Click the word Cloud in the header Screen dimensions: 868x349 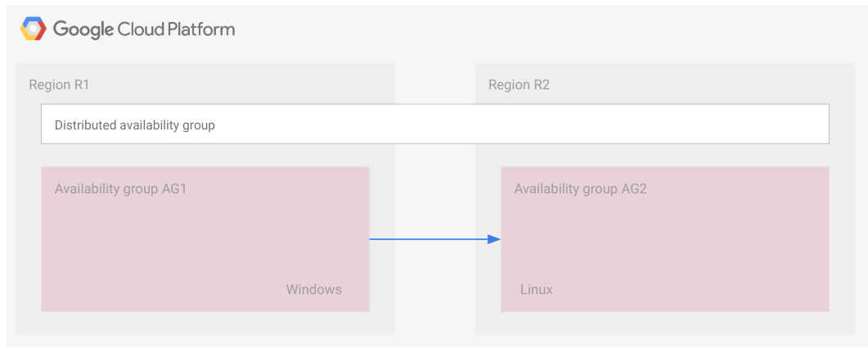click(x=142, y=29)
